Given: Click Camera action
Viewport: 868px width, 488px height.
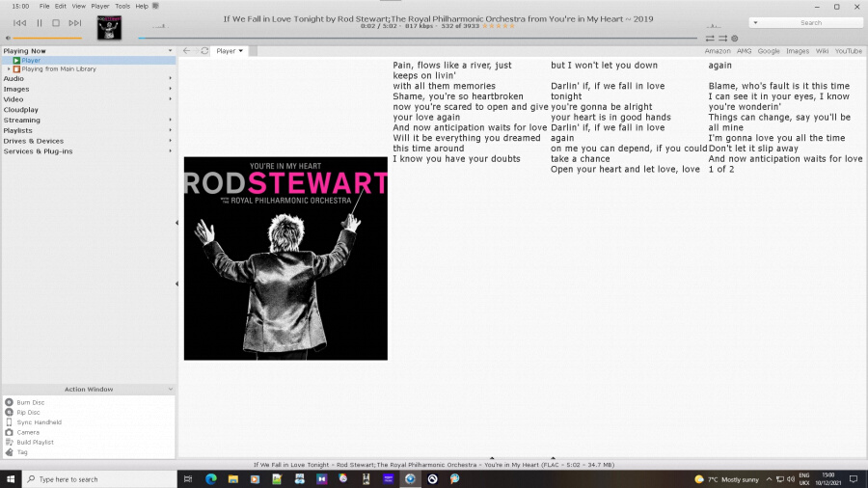Looking at the screenshot, I should coord(28,432).
